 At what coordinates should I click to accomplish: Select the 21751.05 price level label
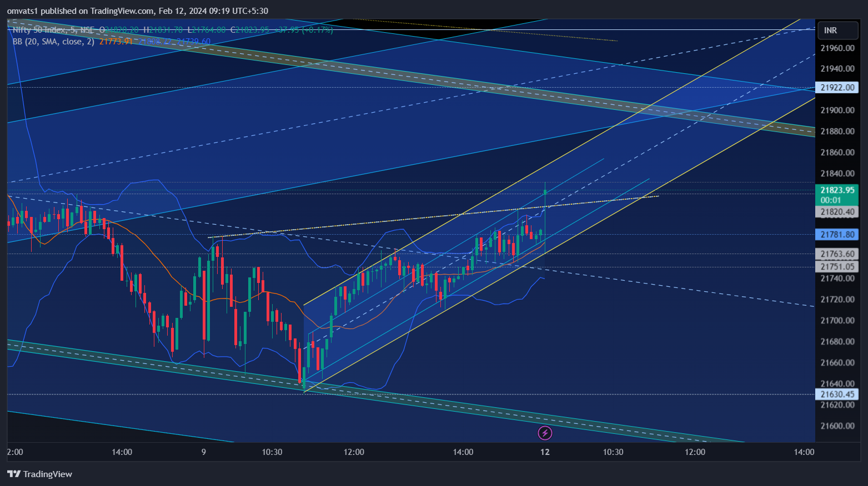[x=837, y=267]
